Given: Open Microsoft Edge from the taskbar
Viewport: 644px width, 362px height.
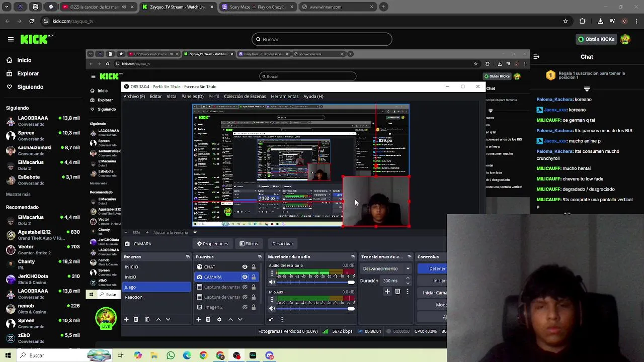Looking at the screenshot, I should (x=187, y=355).
